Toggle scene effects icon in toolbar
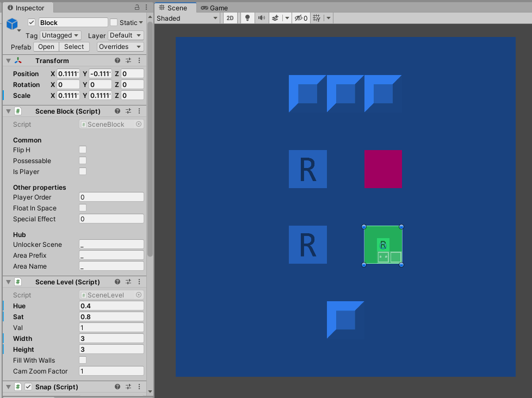The width and height of the screenshot is (532, 398). click(275, 18)
